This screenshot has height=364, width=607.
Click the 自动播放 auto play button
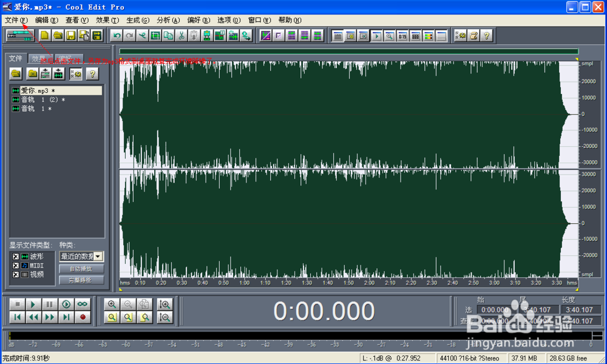coord(81,269)
